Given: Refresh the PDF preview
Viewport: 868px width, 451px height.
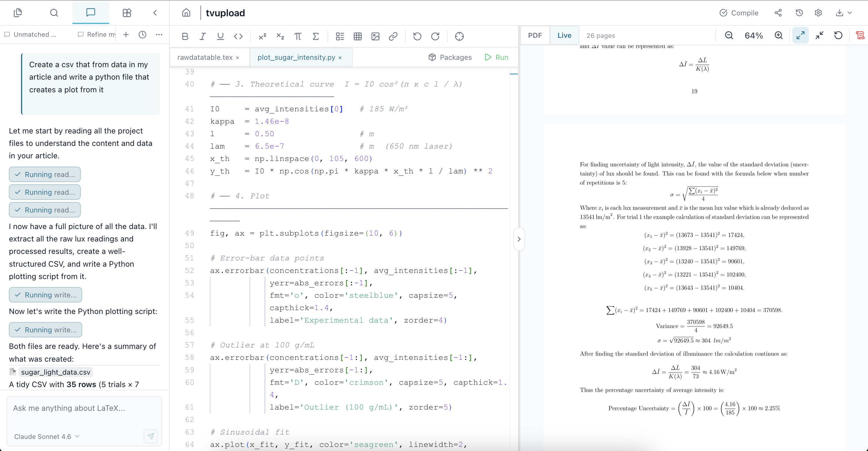Looking at the screenshot, I should [838, 36].
